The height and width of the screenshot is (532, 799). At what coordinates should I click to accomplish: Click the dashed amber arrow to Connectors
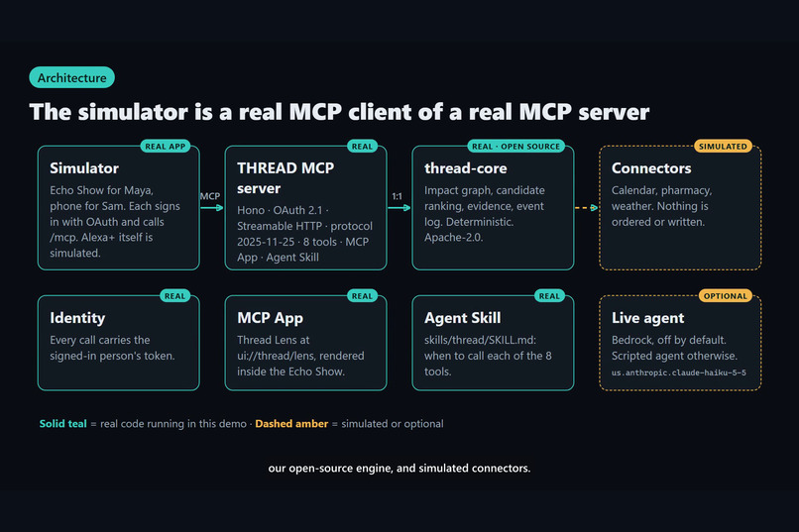coord(586,207)
